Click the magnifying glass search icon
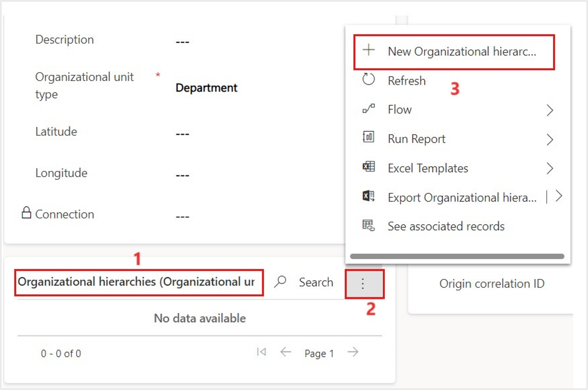 click(x=280, y=282)
